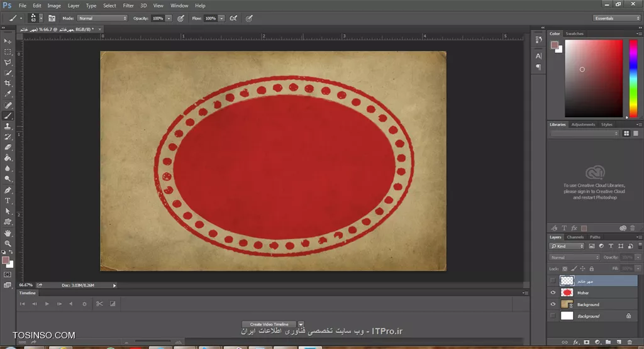
Task: Select the Pen tool
Action: point(8,190)
